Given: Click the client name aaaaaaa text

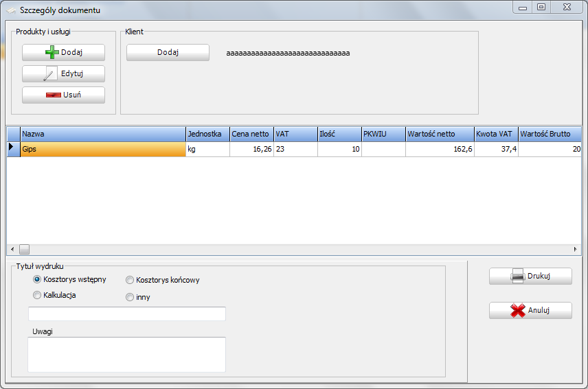Looking at the screenshot, I should tap(288, 53).
